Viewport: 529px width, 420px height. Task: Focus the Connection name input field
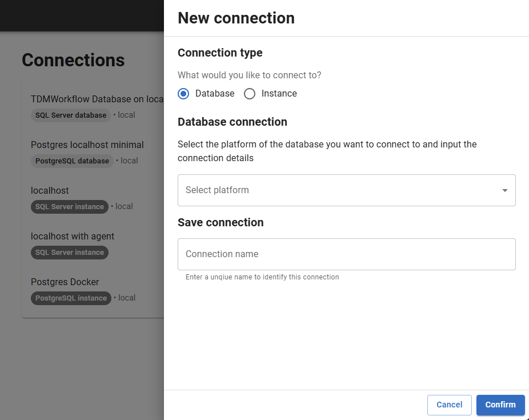(x=346, y=254)
